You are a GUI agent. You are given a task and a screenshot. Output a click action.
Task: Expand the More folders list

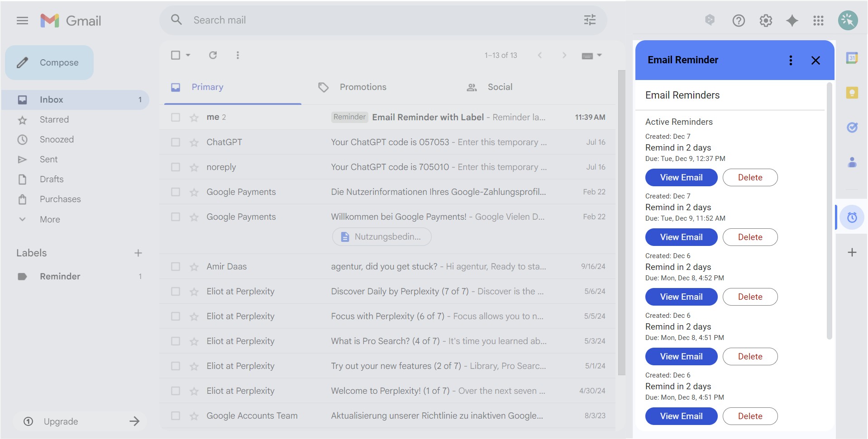[50, 219]
